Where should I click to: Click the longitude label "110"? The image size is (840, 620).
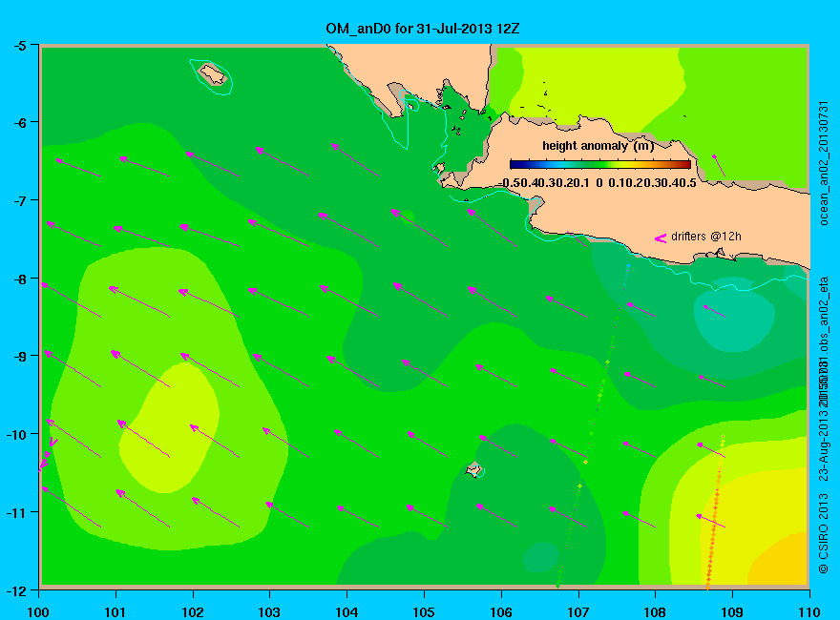(x=808, y=612)
